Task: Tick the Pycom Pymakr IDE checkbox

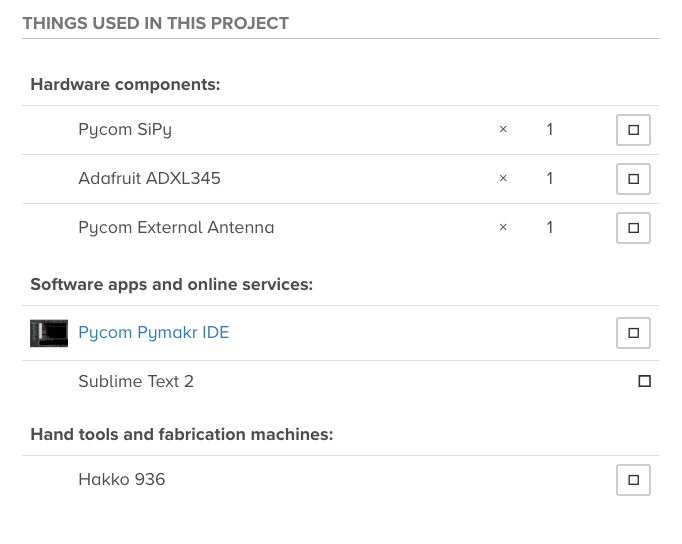Action: [x=633, y=333]
